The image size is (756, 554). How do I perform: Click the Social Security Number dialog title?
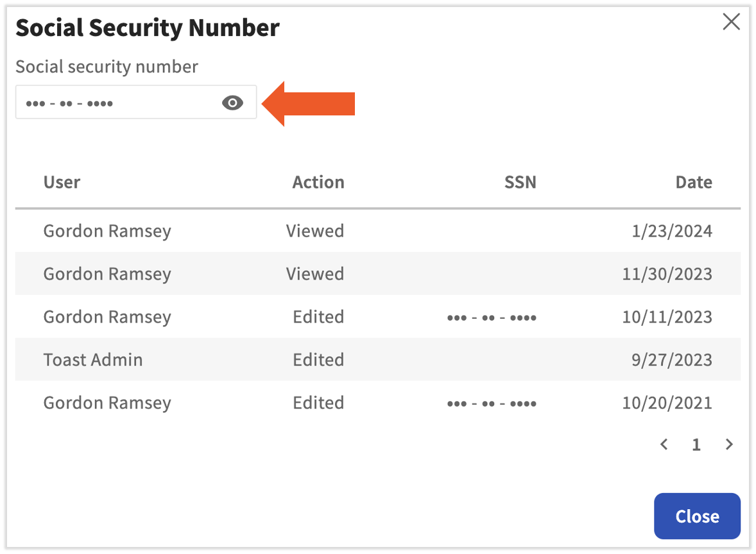tap(148, 28)
